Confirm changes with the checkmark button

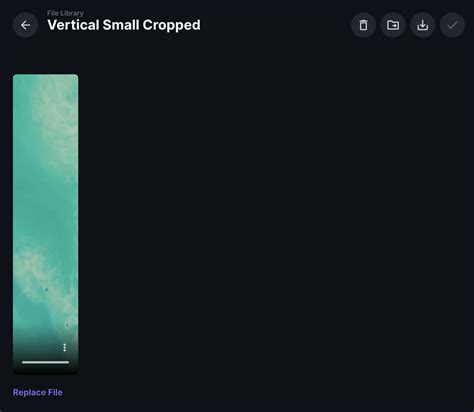(x=452, y=25)
